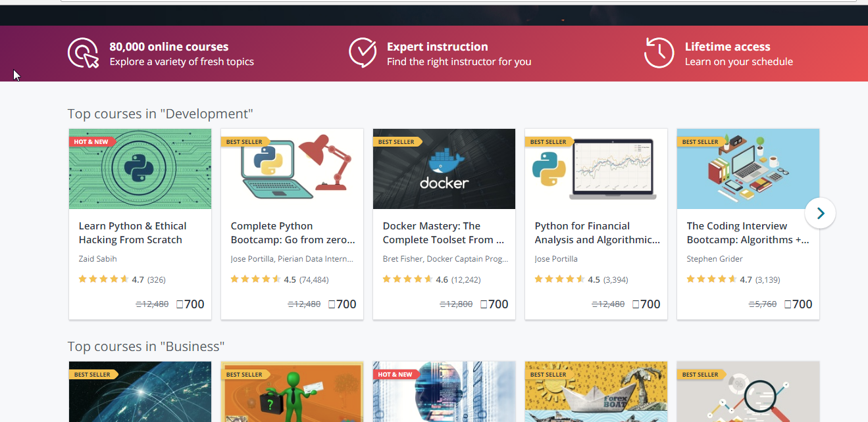
Task: Click BEST SELLER badge on Forex boat card
Action: [549, 375]
